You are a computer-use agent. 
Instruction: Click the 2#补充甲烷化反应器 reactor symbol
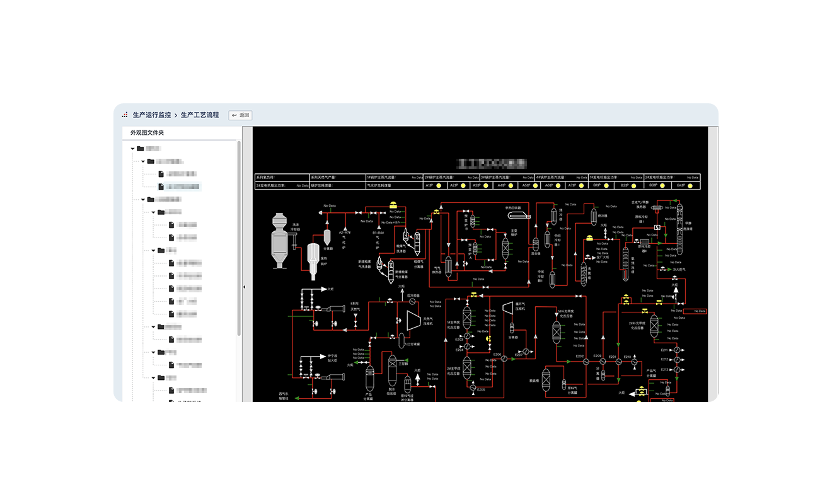[654, 325]
